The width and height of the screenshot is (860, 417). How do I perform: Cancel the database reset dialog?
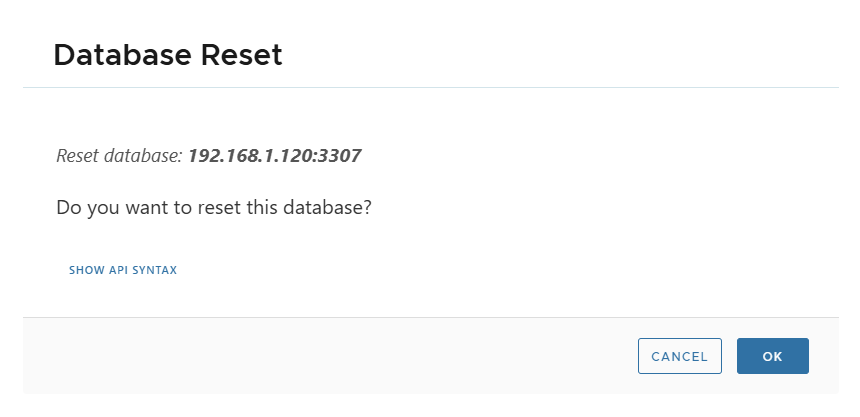(x=679, y=356)
